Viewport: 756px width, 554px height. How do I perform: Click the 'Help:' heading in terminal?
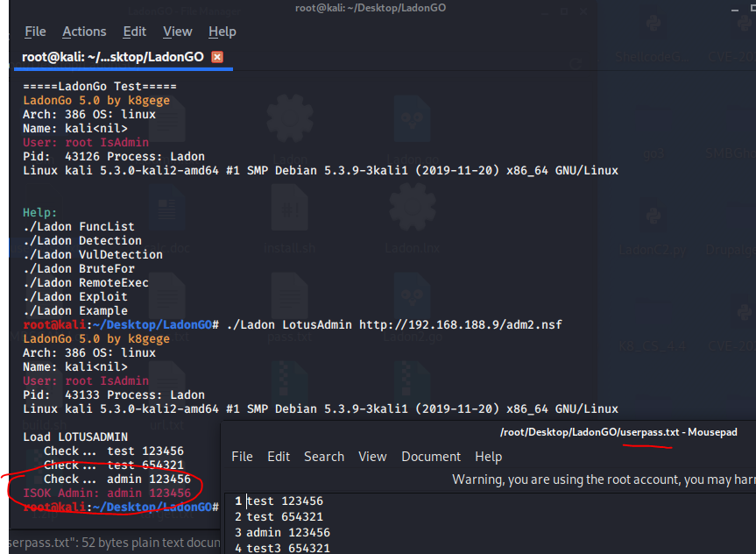tap(40, 213)
